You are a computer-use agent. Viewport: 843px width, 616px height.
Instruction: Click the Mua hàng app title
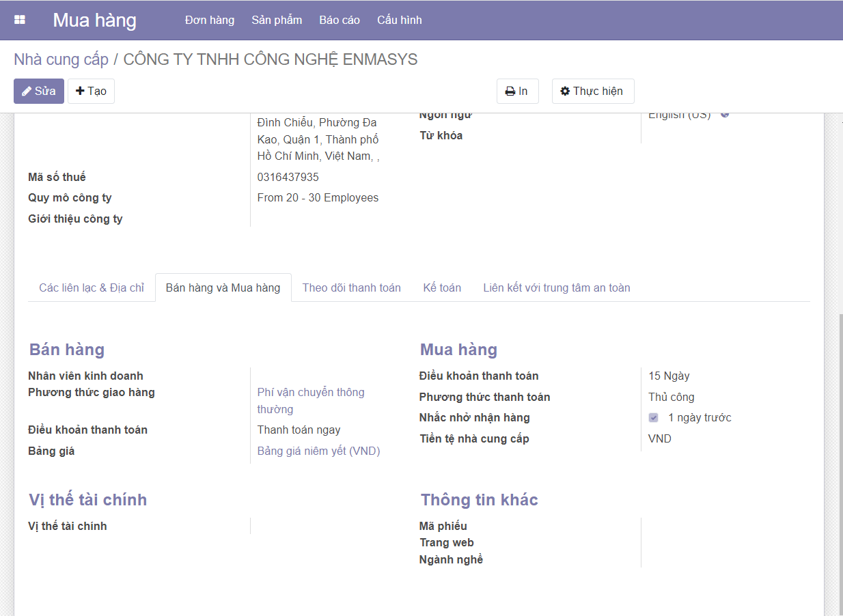point(94,20)
